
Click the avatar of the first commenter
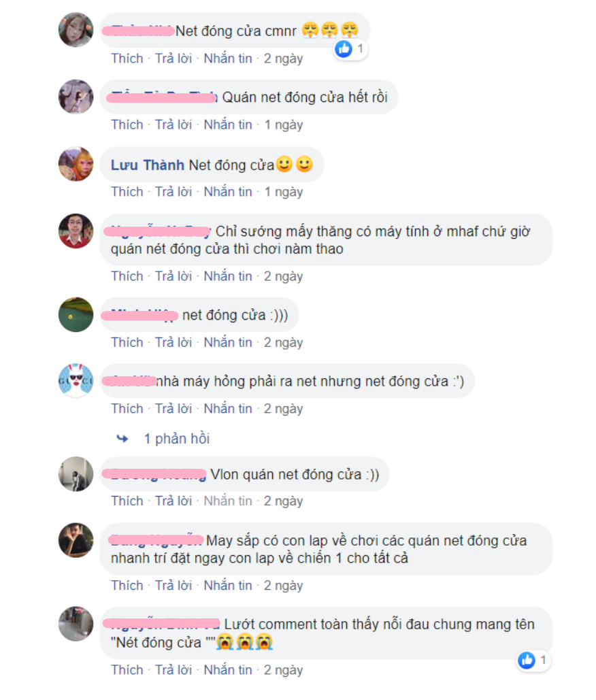76,29
